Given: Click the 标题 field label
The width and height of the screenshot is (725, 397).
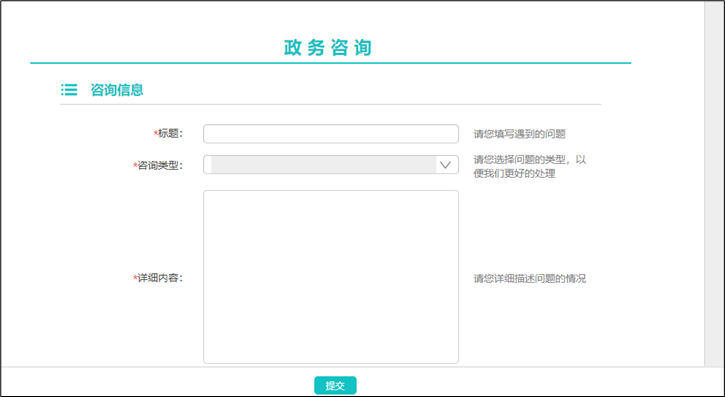Looking at the screenshot, I should pyautogui.click(x=168, y=134).
